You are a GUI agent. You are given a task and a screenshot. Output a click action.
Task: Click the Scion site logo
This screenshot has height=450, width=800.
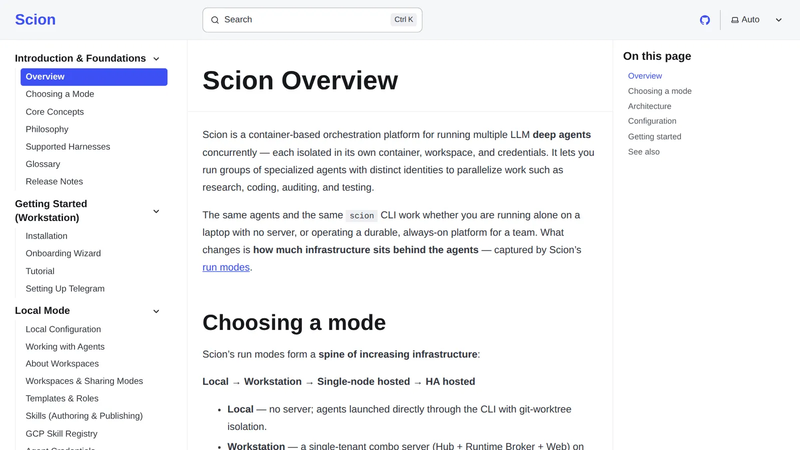pyautogui.click(x=35, y=19)
